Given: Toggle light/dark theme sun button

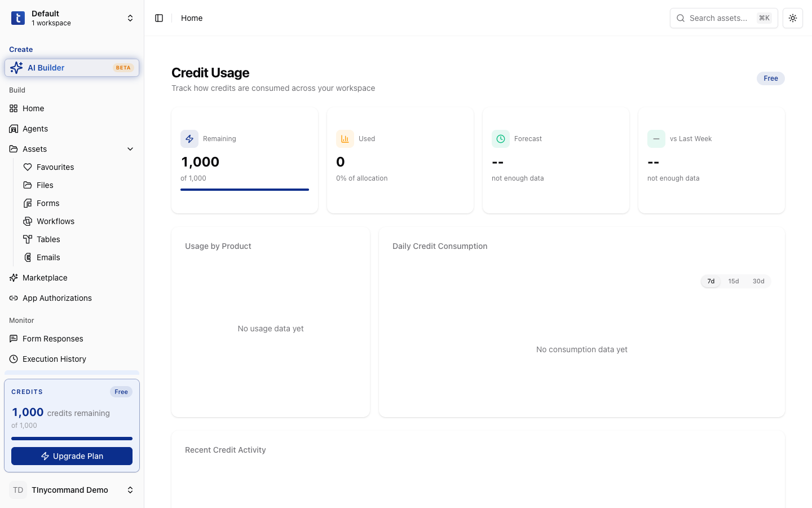Looking at the screenshot, I should pos(793,18).
